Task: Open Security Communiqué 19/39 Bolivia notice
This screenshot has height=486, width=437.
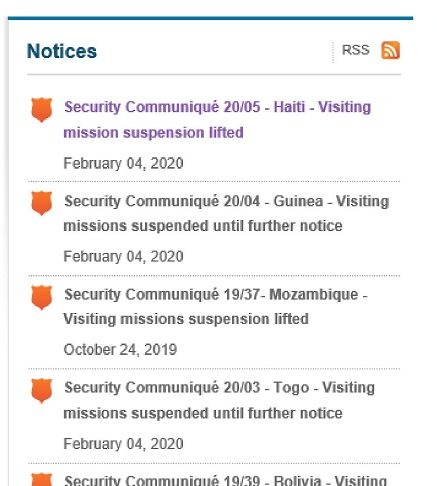Action: (x=225, y=480)
